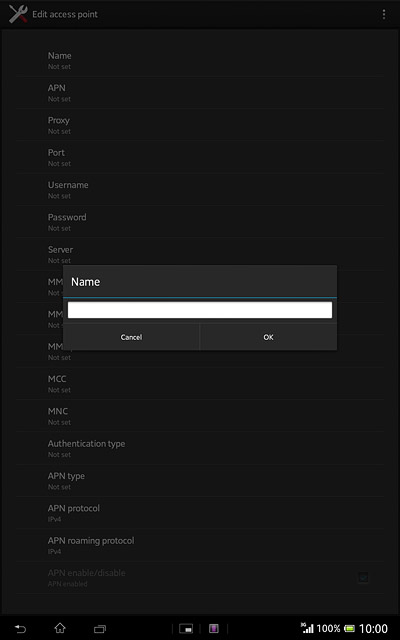Go to the home screen via the home button
The width and height of the screenshot is (400, 640).
coord(60,628)
